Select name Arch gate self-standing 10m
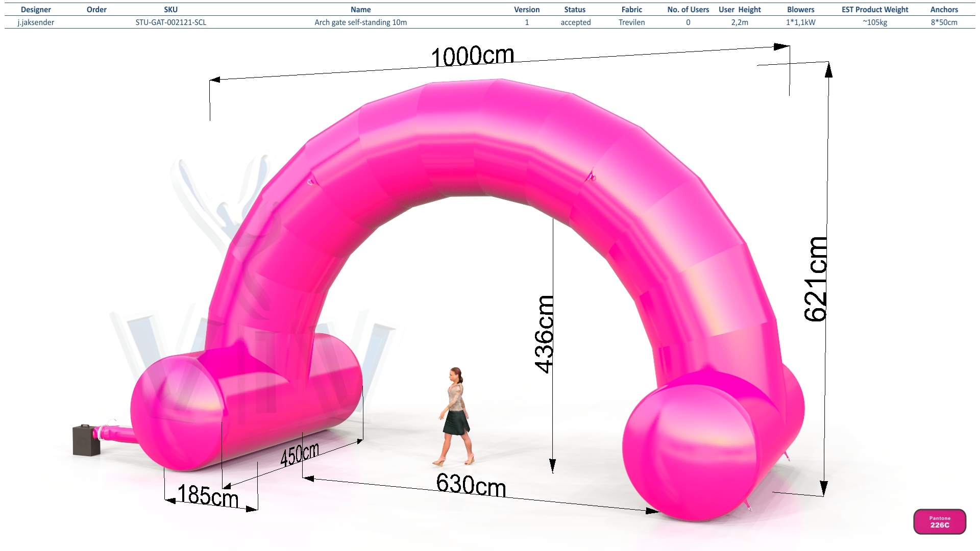980x551 pixels. 361,22
